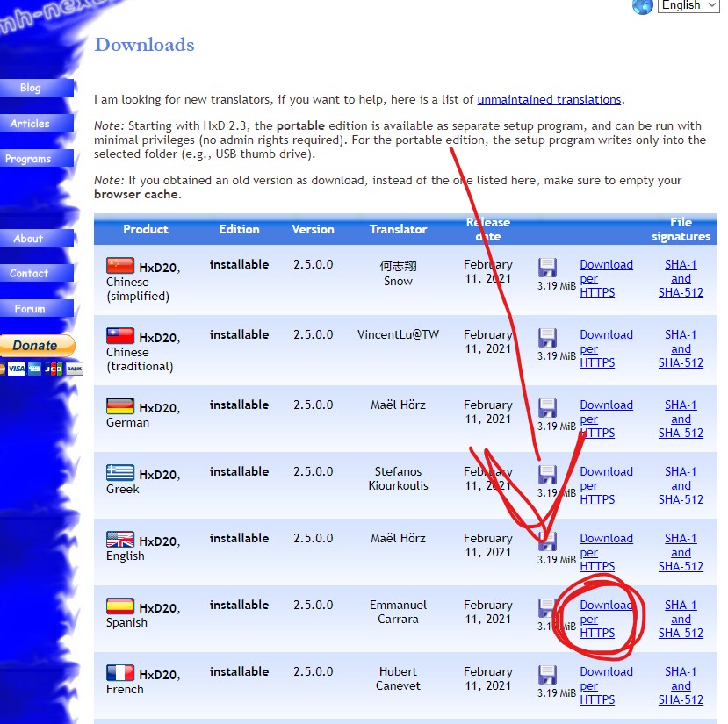Select translator name Stefanos Kiourkoulis
This screenshot has width=728, height=724.
(x=398, y=478)
